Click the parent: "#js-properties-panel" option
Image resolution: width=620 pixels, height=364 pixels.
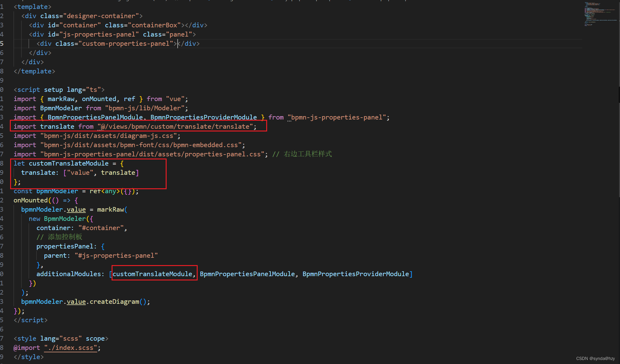coord(101,256)
